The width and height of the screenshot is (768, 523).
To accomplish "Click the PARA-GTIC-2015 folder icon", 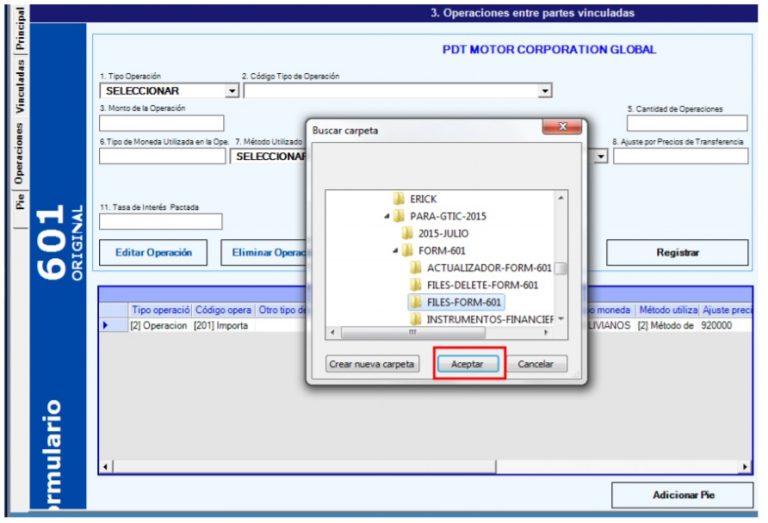I will pyautogui.click(x=399, y=216).
